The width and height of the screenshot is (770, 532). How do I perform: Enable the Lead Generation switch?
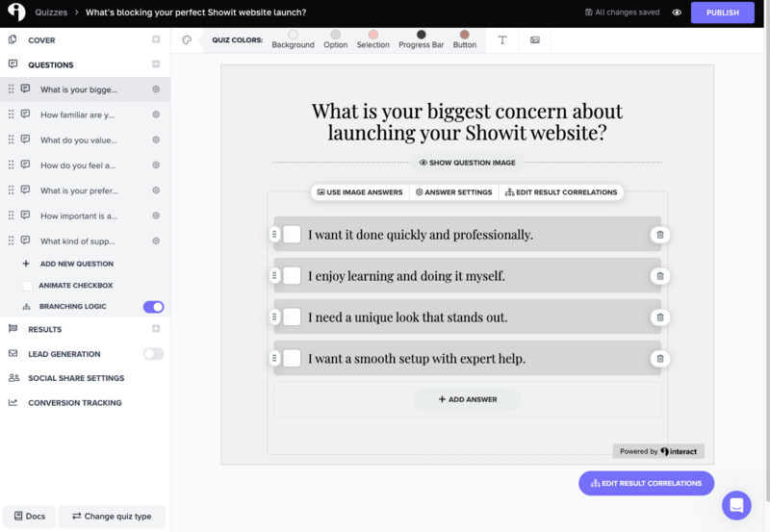pyautogui.click(x=153, y=354)
